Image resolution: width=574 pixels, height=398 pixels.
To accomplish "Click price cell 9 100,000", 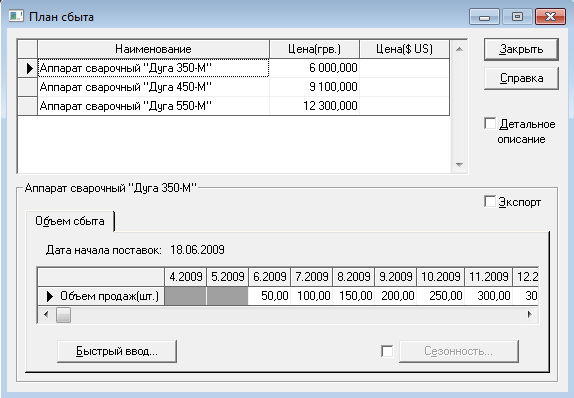I will pos(314,87).
